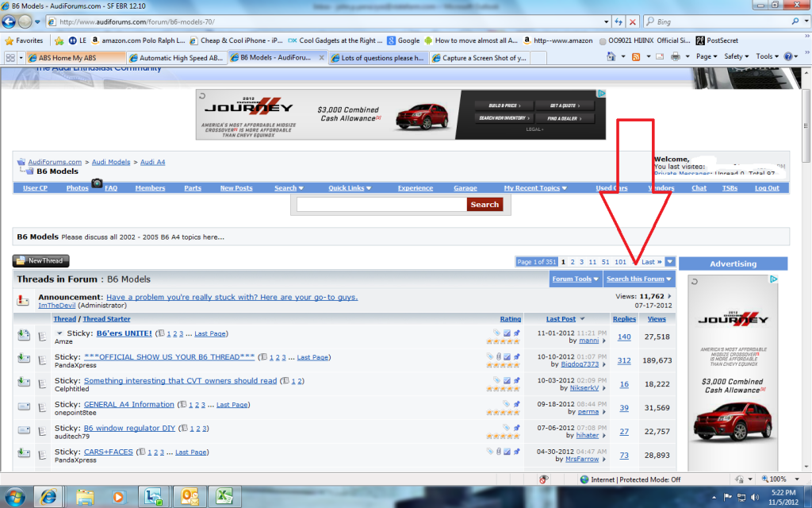Screen dimensions: 812x508
Task: Click paperclip attachment icon on CARS+FACES row
Action: [x=499, y=452]
